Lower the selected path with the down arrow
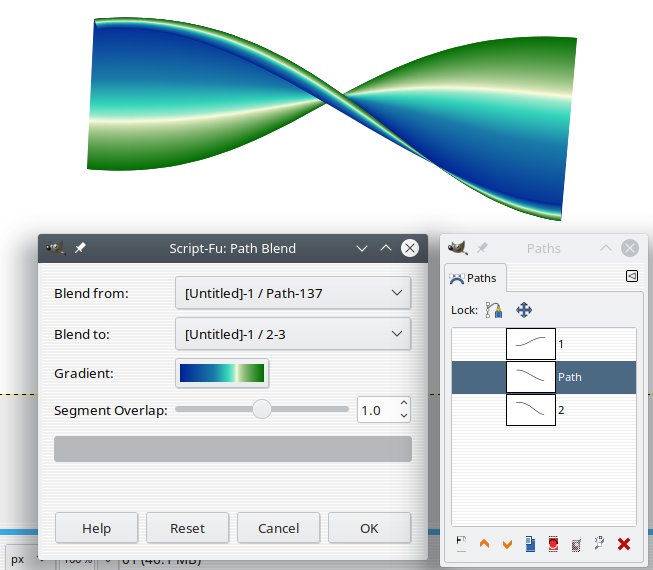653x570 pixels. [507, 544]
